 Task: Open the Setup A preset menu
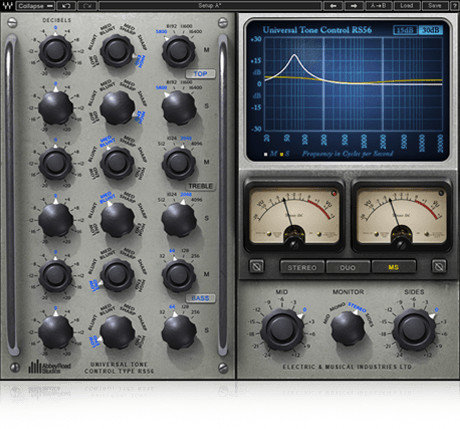point(210,6)
